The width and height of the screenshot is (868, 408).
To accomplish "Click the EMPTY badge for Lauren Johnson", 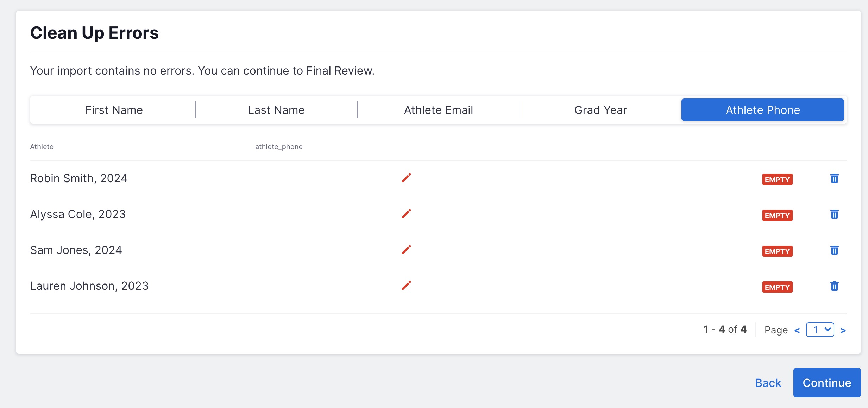I will click(777, 287).
